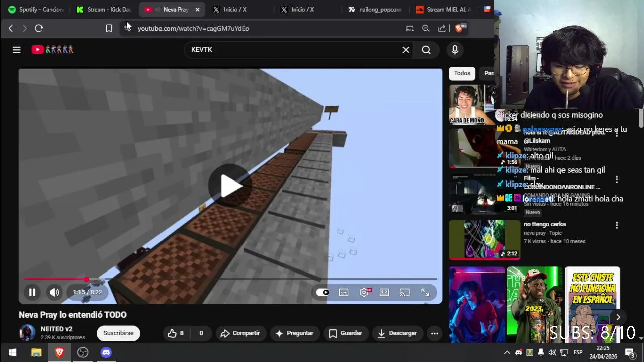Switch to the Spotify browser tab
The image size is (644, 362).
coord(36,9)
